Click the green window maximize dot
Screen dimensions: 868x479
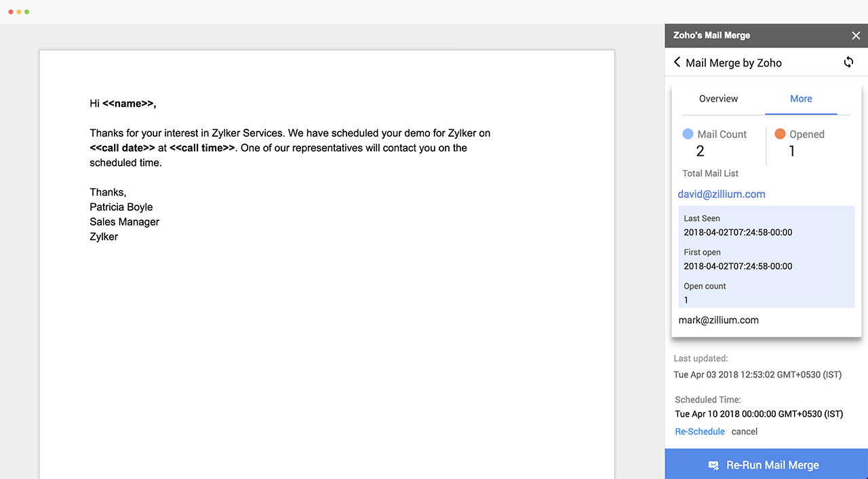coord(27,12)
